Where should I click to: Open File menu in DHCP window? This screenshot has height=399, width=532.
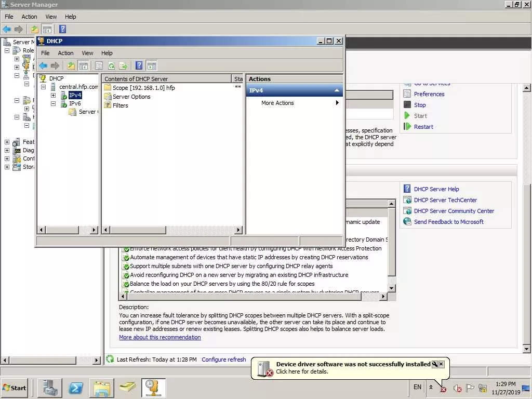click(x=45, y=53)
